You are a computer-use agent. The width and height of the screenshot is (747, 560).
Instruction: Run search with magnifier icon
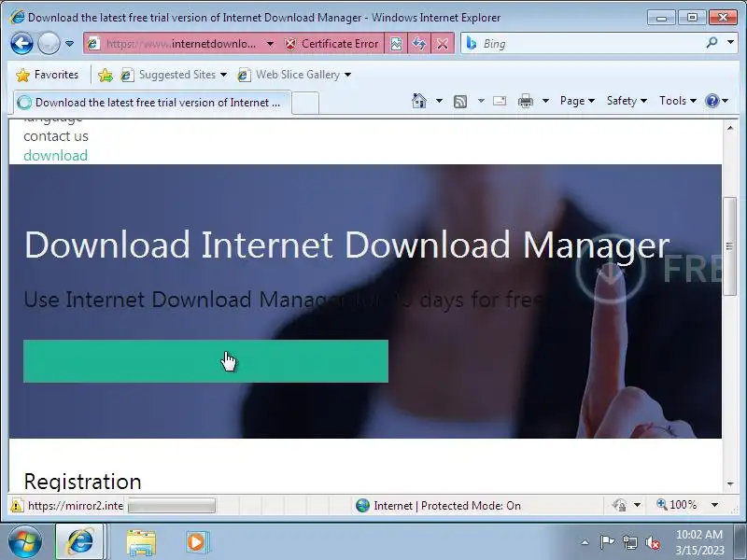(712, 43)
